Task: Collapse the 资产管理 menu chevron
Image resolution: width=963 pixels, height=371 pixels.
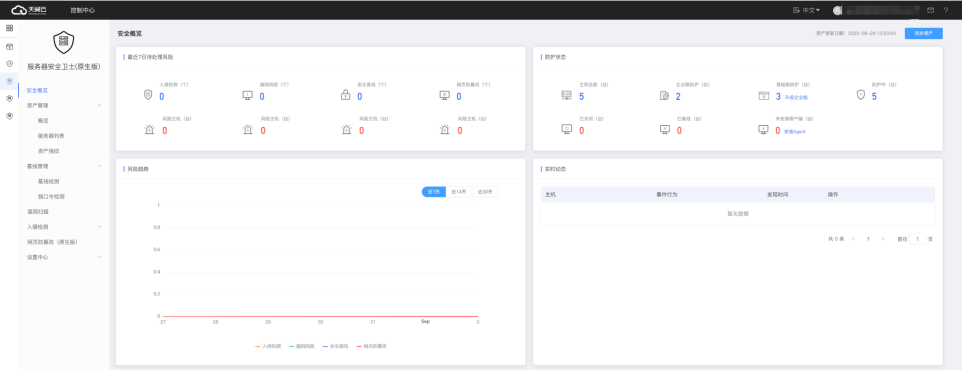Action: 99,106
